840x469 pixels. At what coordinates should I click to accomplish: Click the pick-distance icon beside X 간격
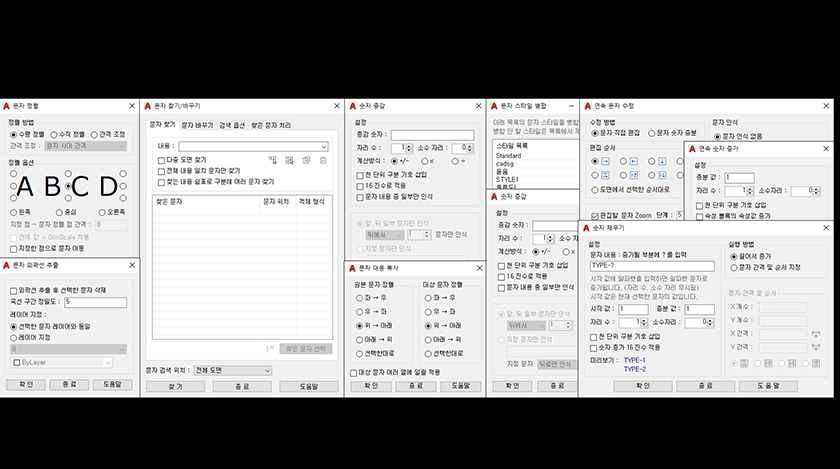(815, 334)
